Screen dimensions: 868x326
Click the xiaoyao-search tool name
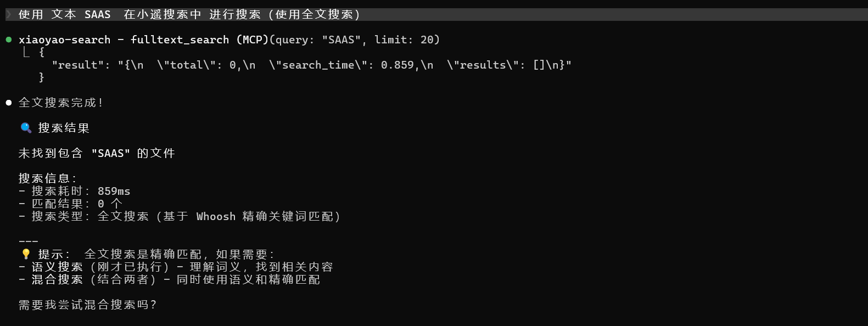tap(64, 40)
